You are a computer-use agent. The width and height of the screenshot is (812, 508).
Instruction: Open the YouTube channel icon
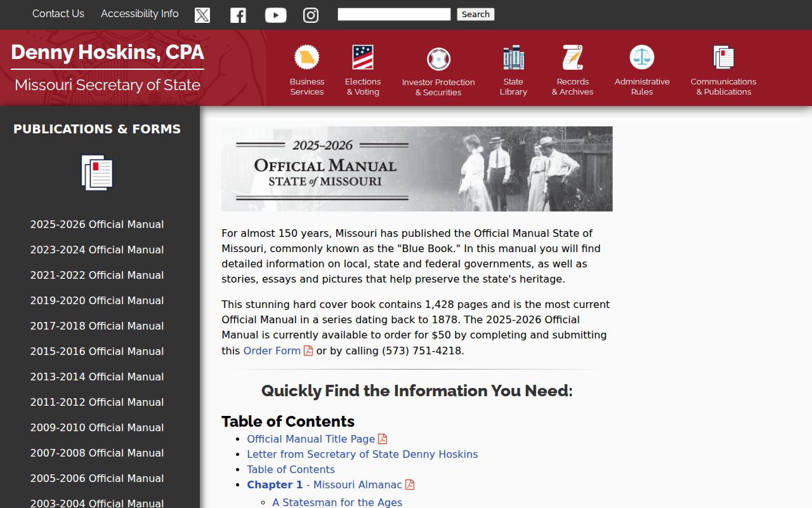tap(275, 15)
